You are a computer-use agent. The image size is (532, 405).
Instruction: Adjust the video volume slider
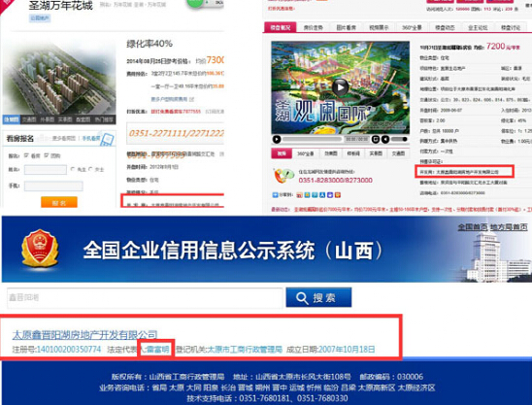tap(399, 139)
